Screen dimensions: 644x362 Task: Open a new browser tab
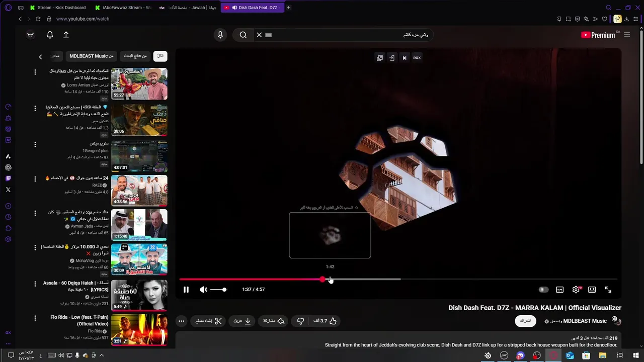(x=288, y=8)
